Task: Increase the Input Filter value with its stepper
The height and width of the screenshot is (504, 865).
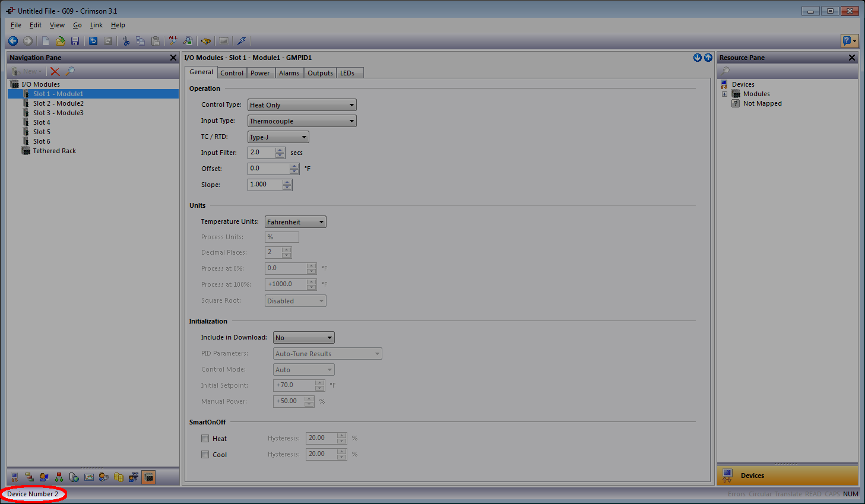Action: click(x=280, y=150)
